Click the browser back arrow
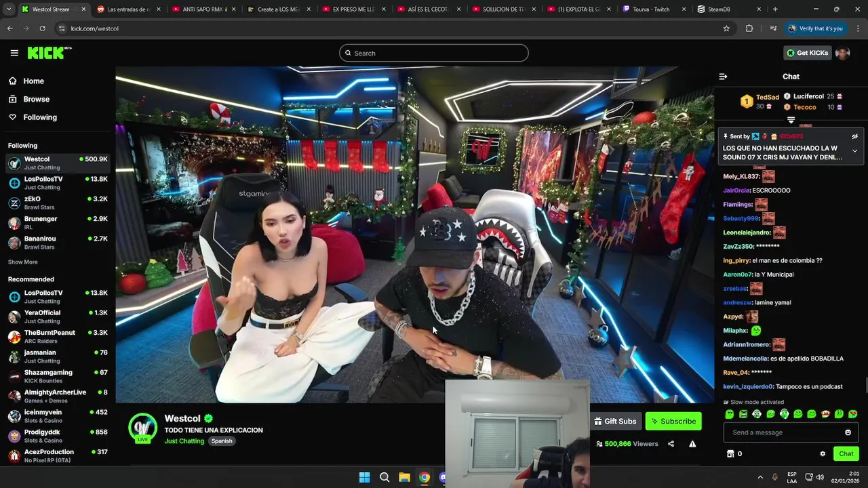Screen dimensions: 868x488 pos(10,28)
